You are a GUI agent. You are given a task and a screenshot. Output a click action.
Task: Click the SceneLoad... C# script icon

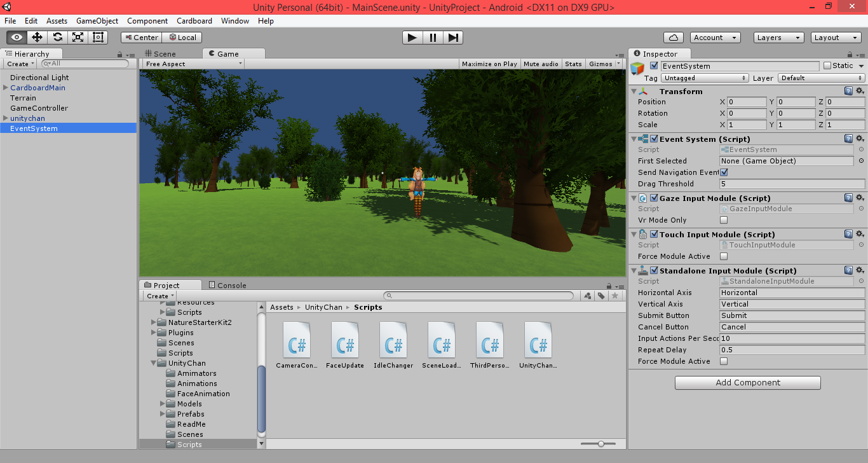(x=442, y=340)
